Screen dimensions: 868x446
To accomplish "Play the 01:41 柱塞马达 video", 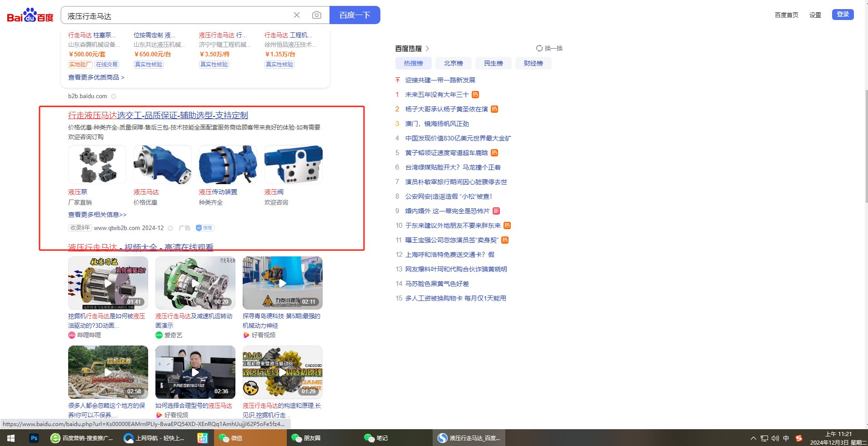I will (108, 283).
